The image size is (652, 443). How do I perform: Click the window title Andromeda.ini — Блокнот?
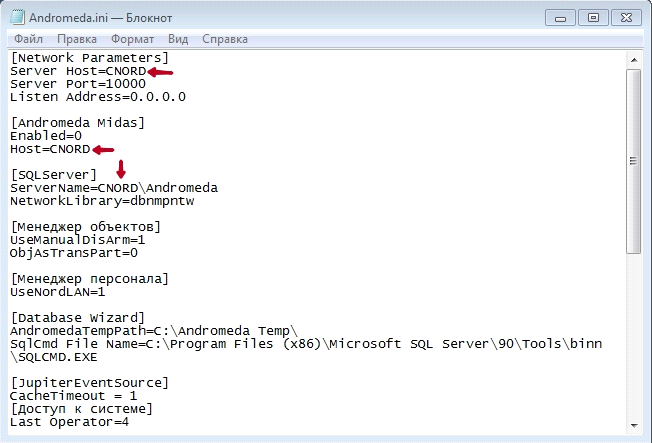point(101,18)
